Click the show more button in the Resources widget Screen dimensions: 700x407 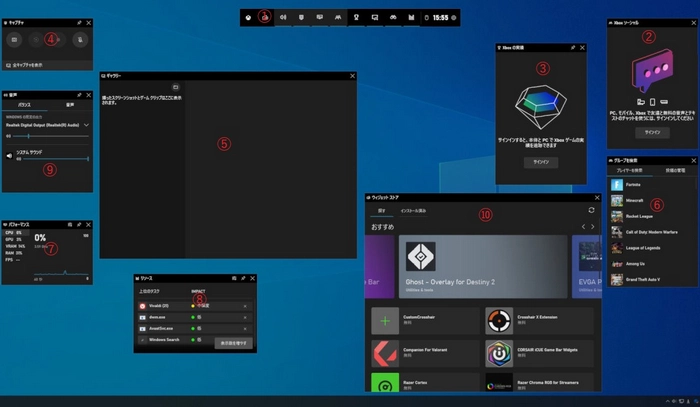tap(233, 343)
